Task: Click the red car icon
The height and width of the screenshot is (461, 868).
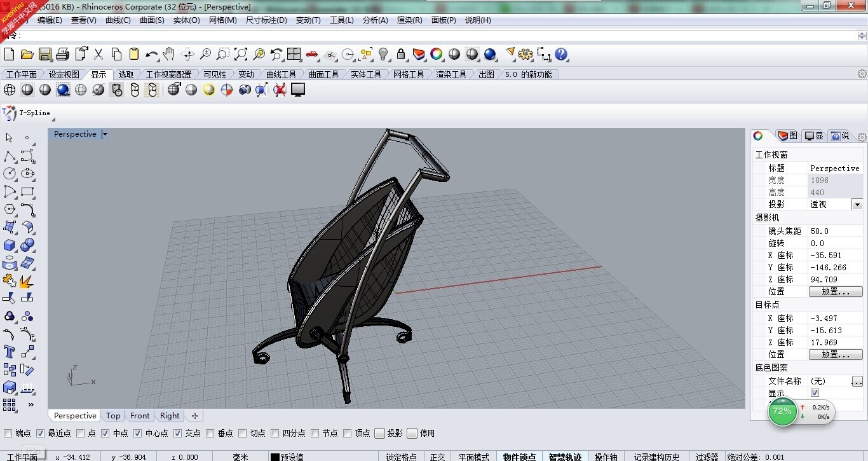Action: pos(311,54)
